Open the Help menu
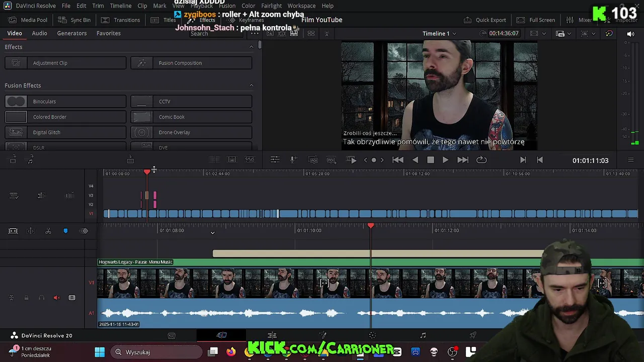Viewport: 644px width, 362px height. pos(328,6)
